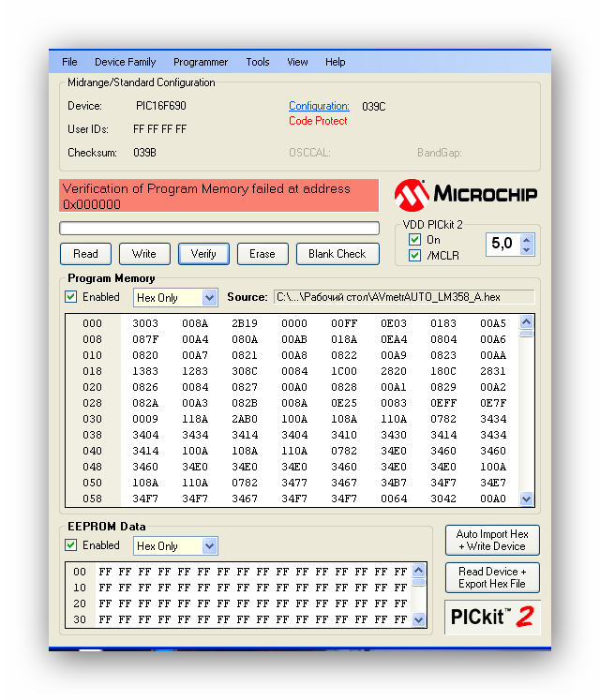
Task: Toggle the /MCLR checkbox
Action: pyautogui.click(x=414, y=256)
